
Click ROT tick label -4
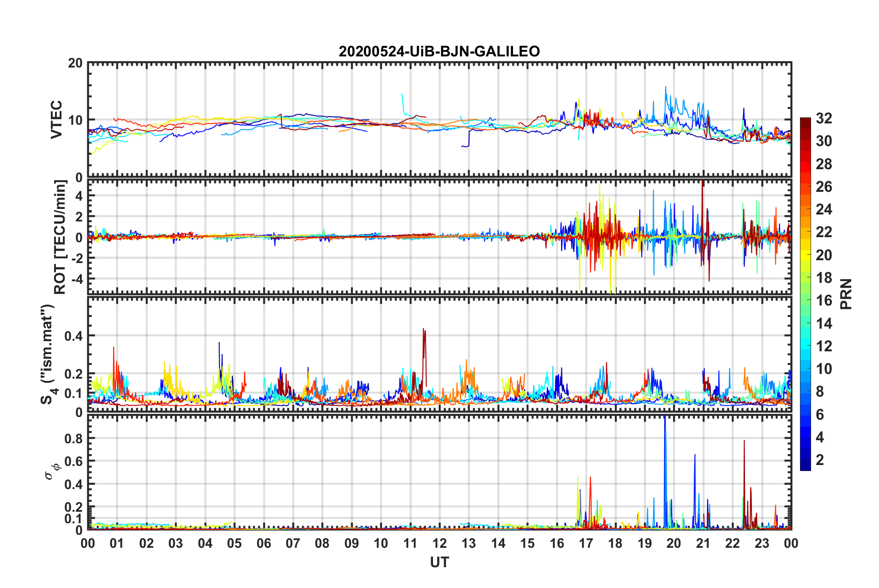pyautogui.click(x=77, y=279)
